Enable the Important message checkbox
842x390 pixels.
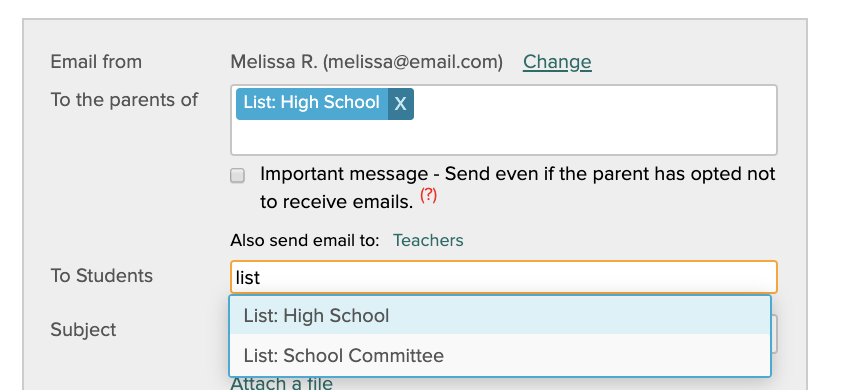[237, 176]
